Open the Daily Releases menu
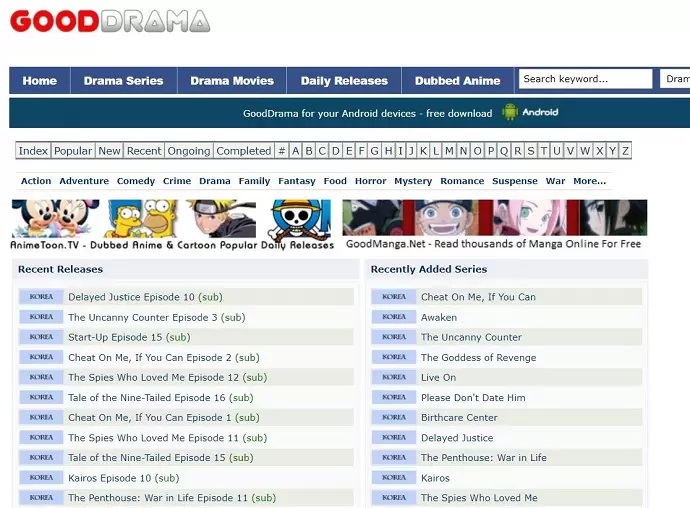The image size is (690, 508). click(344, 81)
